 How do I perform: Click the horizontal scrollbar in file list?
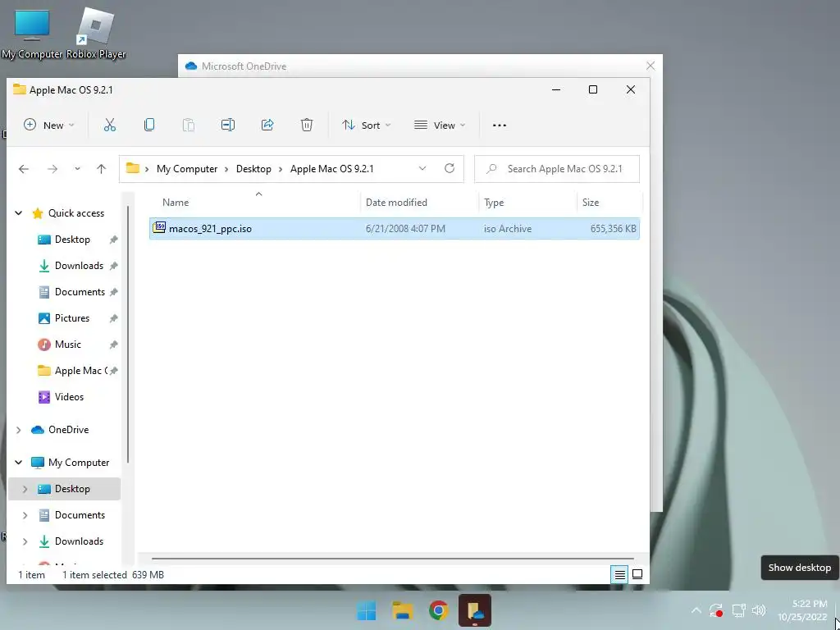pos(392,559)
